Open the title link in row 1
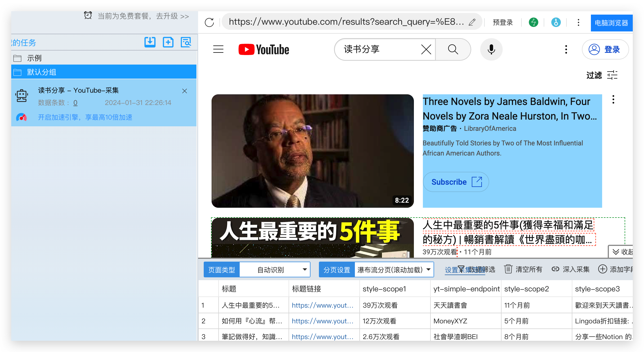 click(323, 305)
